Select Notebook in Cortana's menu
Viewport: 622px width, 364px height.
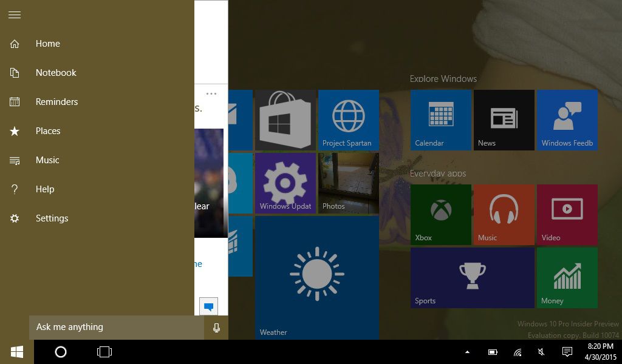(x=56, y=73)
